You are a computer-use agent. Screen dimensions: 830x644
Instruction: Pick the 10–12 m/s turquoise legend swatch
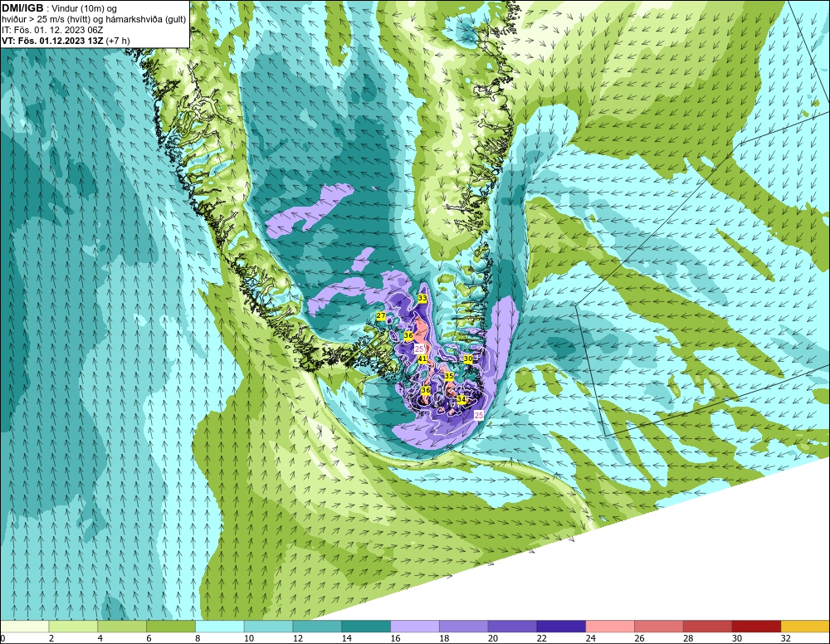(x=268, y=627)
